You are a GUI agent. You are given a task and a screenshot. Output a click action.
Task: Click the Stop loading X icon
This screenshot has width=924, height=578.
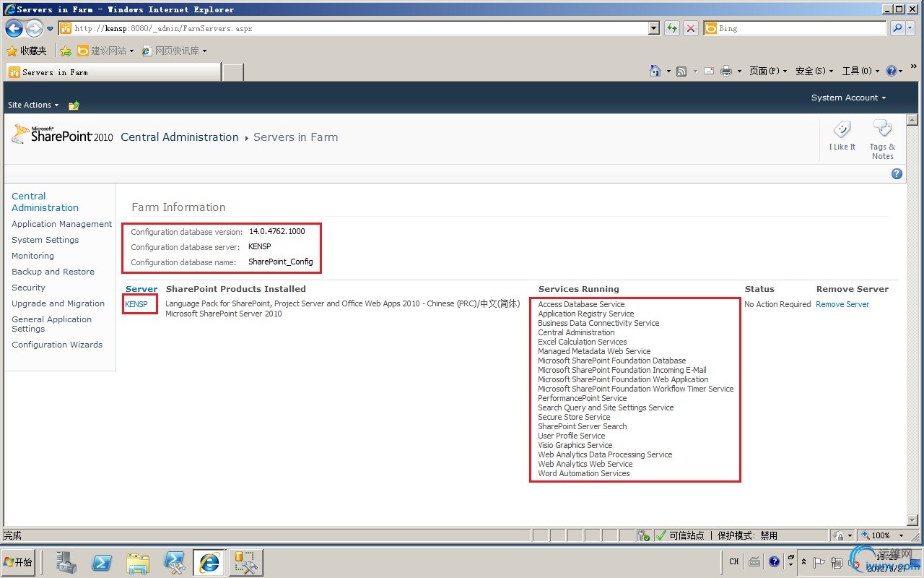691,28
